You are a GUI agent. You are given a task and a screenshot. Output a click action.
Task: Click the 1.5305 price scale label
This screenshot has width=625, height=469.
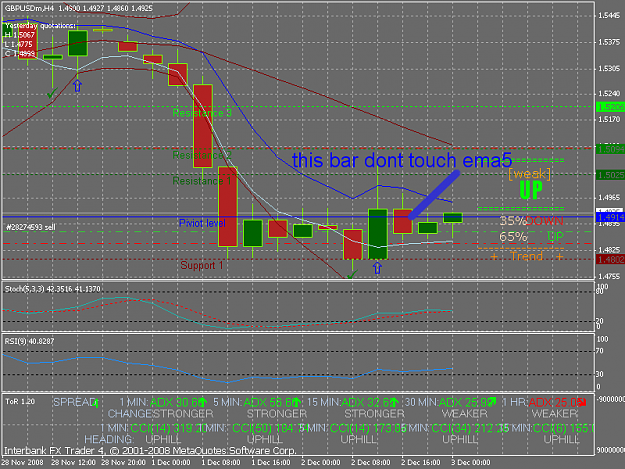coord(609,69)
